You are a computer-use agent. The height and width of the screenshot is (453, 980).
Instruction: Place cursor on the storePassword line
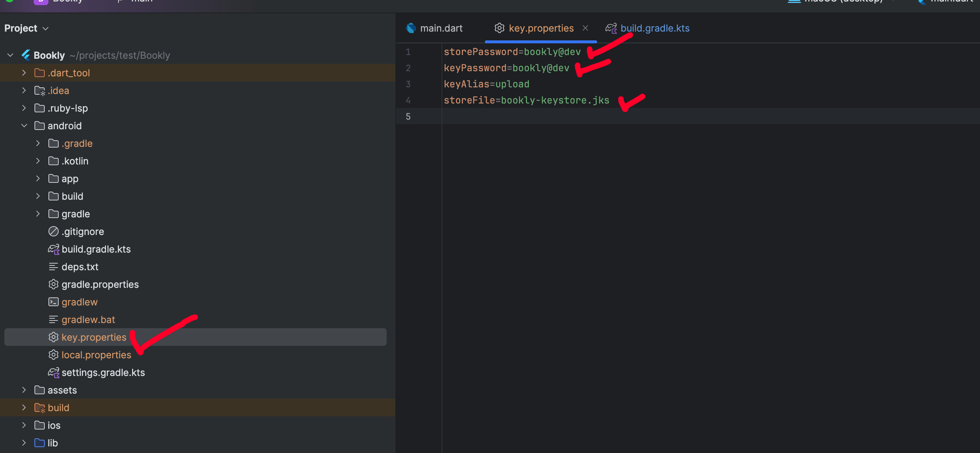[512, 52]
